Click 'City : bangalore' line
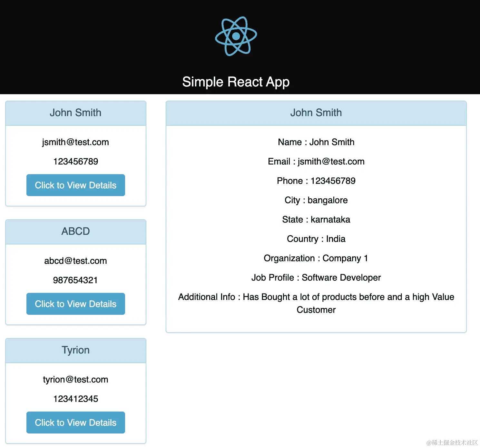Screen dimensions: 480x448 point(316,200)
